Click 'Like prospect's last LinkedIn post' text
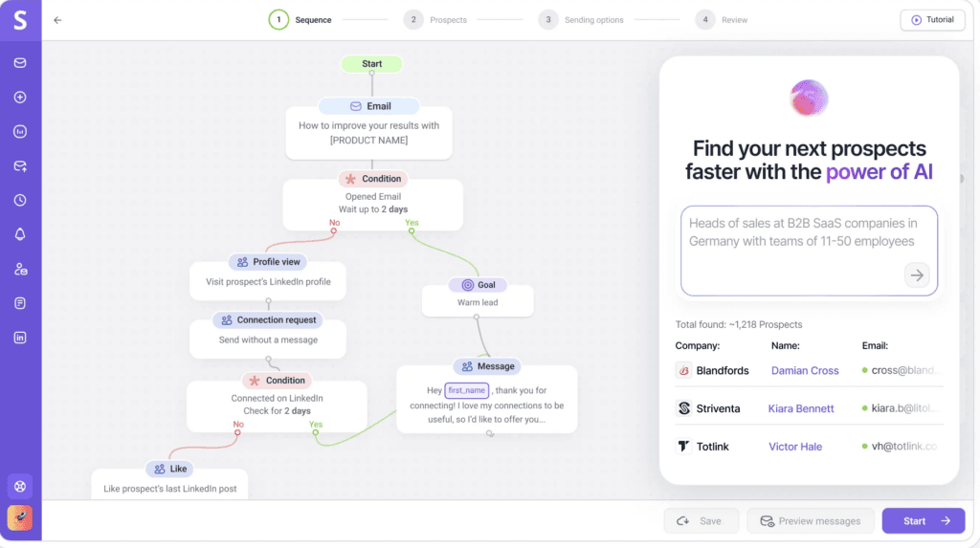The image size is (980, 548). pyautogui.click(x=170, y=489)
